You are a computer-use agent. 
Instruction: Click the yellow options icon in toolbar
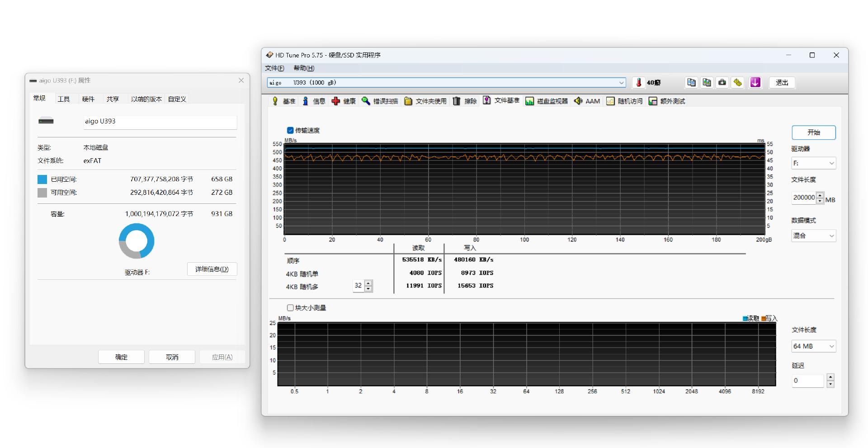tap(737, 82)
